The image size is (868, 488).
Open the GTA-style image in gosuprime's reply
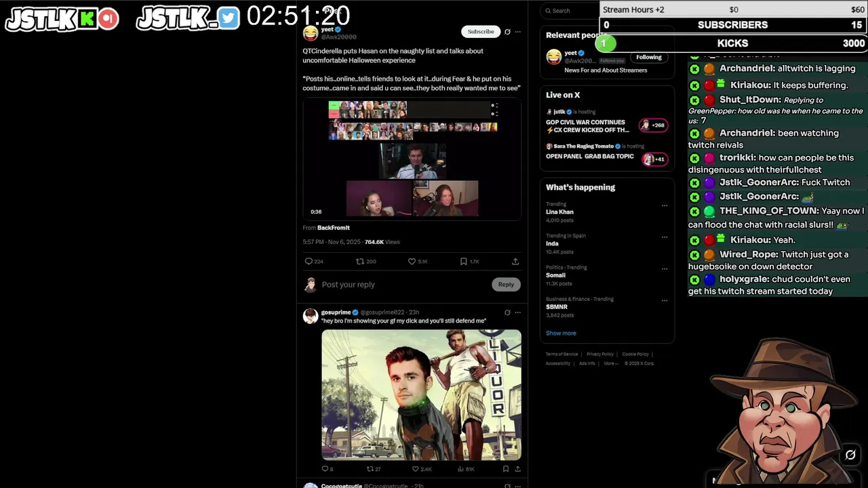pos(421,395)
